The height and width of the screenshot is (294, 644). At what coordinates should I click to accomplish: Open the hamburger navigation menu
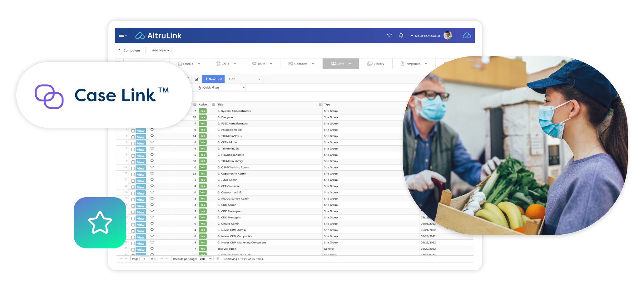122,35
